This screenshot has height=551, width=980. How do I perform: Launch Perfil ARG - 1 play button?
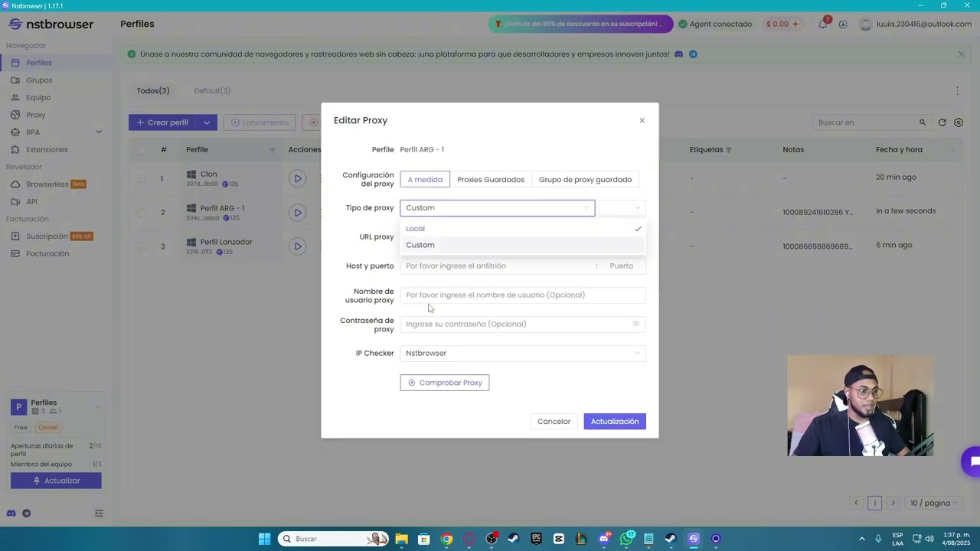pyautogui.click(x=298, y=212)
